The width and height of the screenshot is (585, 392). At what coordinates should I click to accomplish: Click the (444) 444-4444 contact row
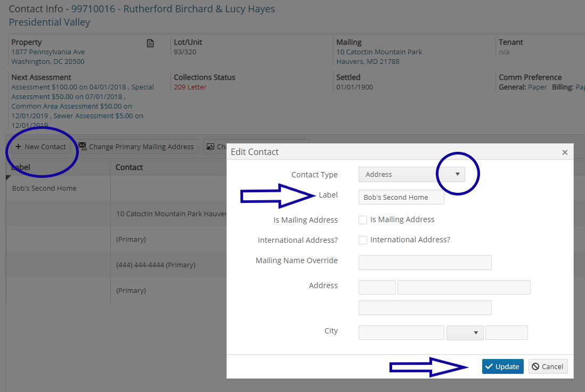click(156, 265)
